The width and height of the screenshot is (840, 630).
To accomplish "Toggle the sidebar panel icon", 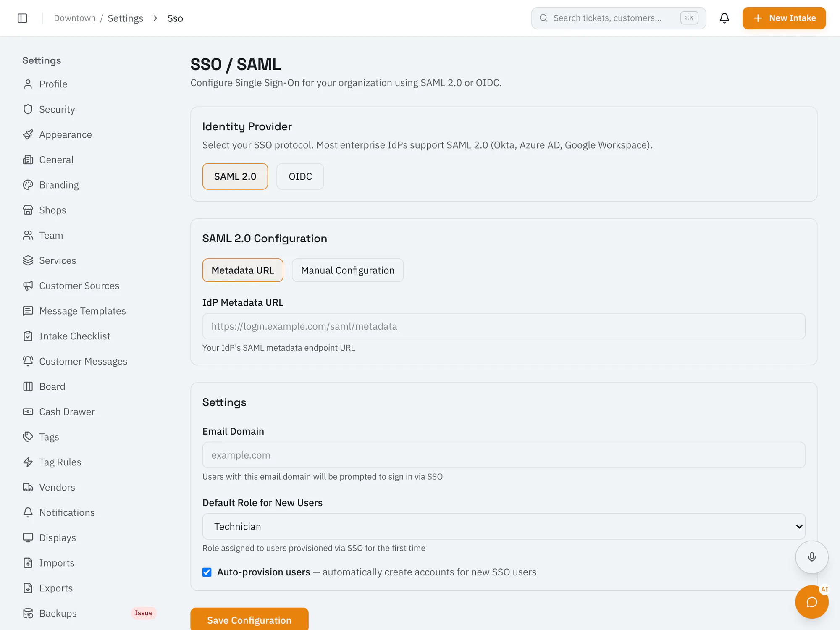I will (22, 18).
